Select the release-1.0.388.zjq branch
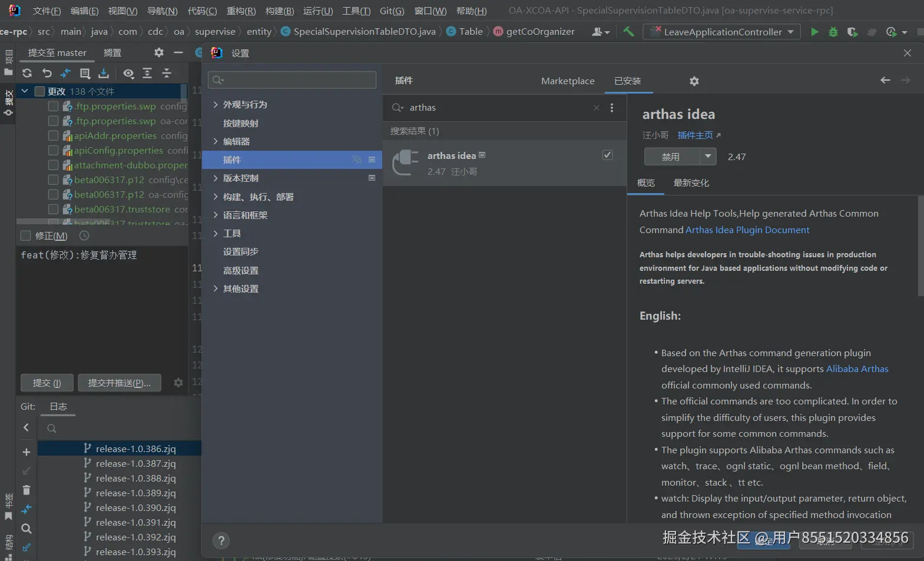924x561 pixels. 135,478
